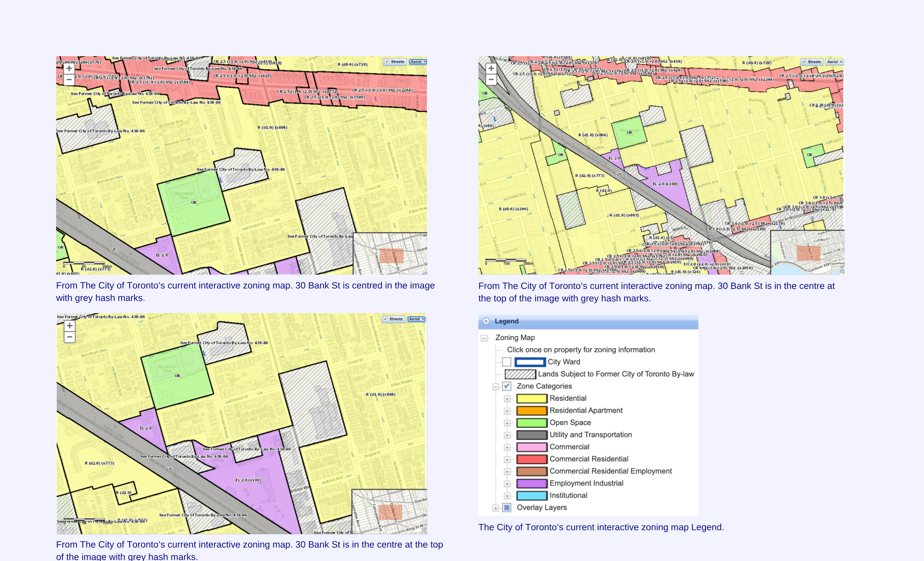Image resolution: width=924 pixels, height=561 pixels.
Task: Zoom out on the bottom-left map
Action: point(70,337)
